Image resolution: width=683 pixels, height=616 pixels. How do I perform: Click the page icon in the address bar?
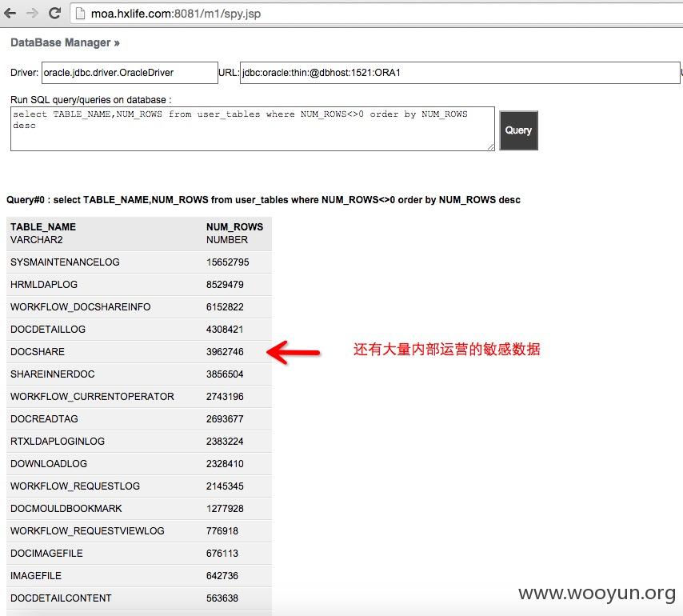(80, 14)
